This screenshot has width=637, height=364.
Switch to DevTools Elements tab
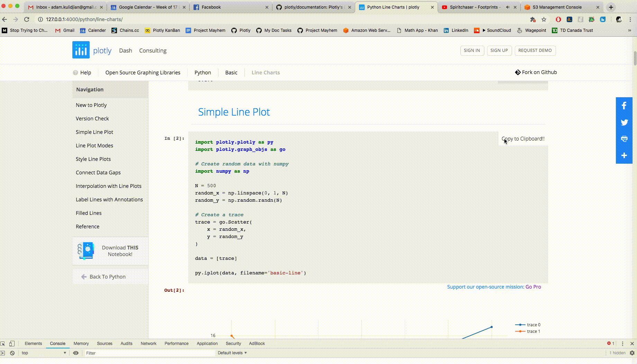click(33, 344)
